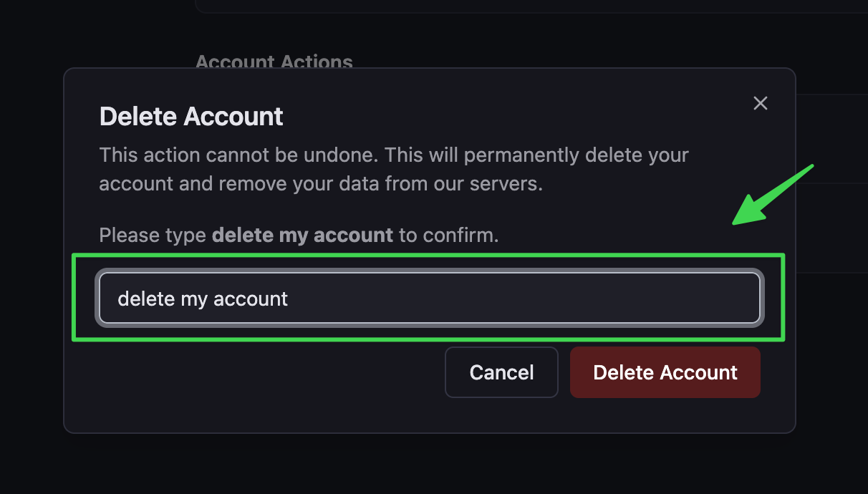Select the 'Delete Account' dialog heading
This screenshot has height=494, width=868.
point(191,116)
